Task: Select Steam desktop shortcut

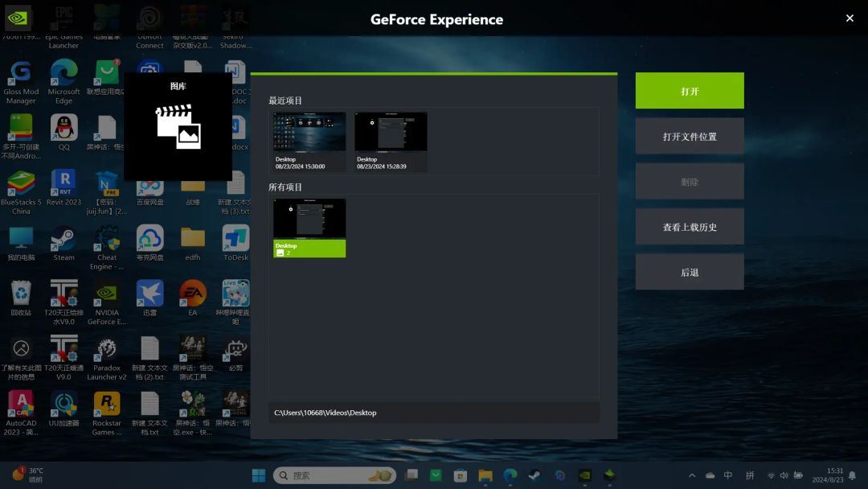Action: click(63, 243)
